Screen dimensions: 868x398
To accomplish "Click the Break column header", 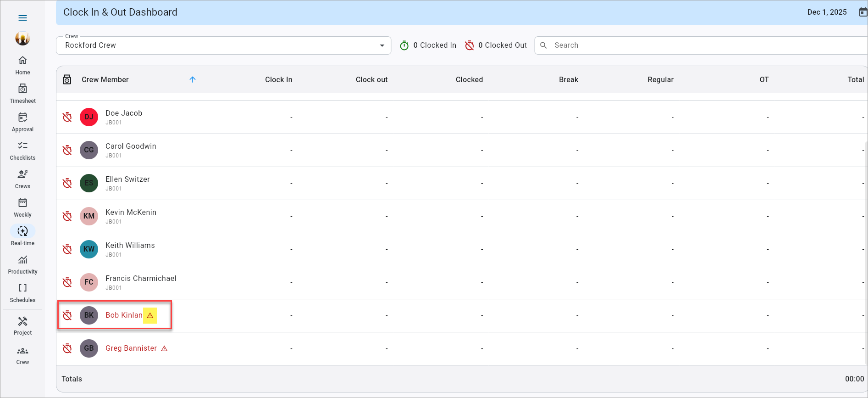I will [x=569, y=79].
